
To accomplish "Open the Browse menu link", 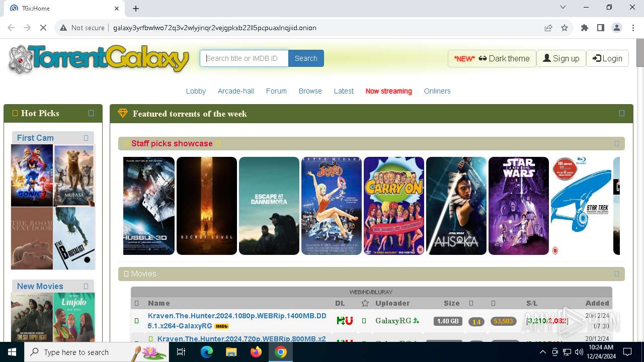I will click(x=310, y=91).
